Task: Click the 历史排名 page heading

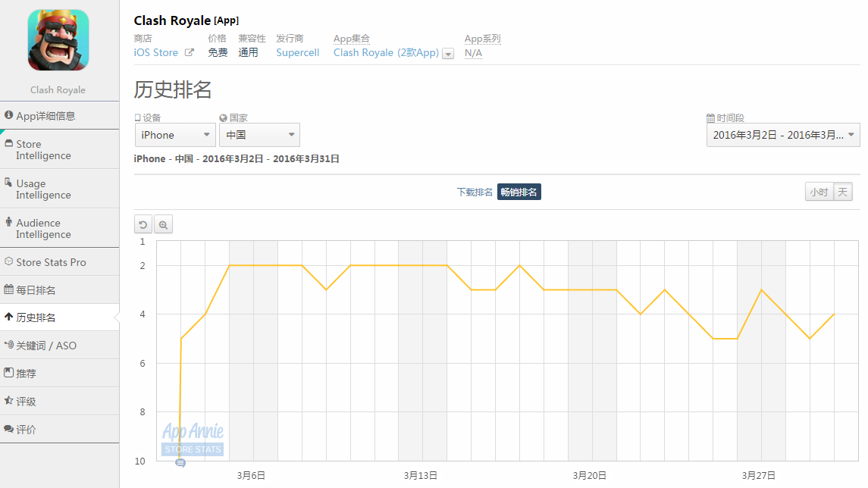Action: pos(173,89)
